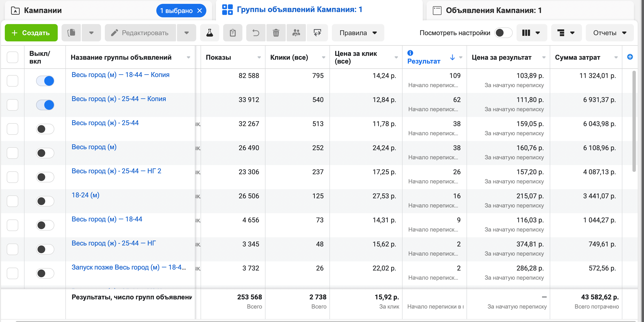Add column with blue plus icon
This screenshot has width=644, height=322.
[x=630, y=57]
